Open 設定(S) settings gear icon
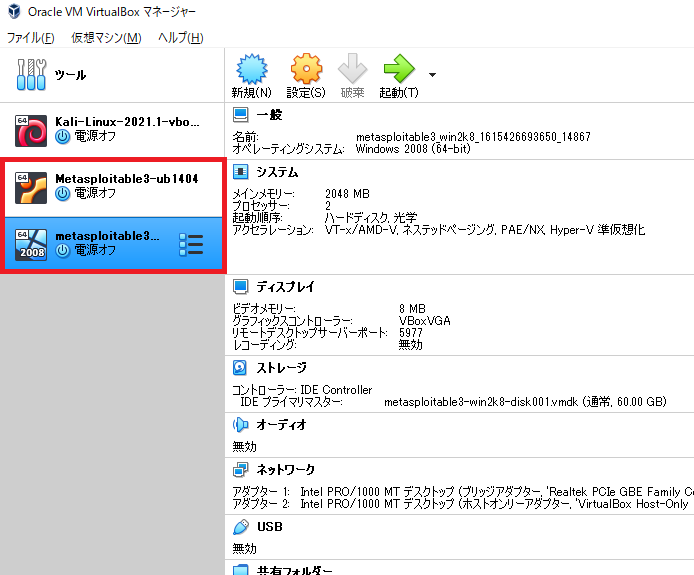 tap(306, 69)
